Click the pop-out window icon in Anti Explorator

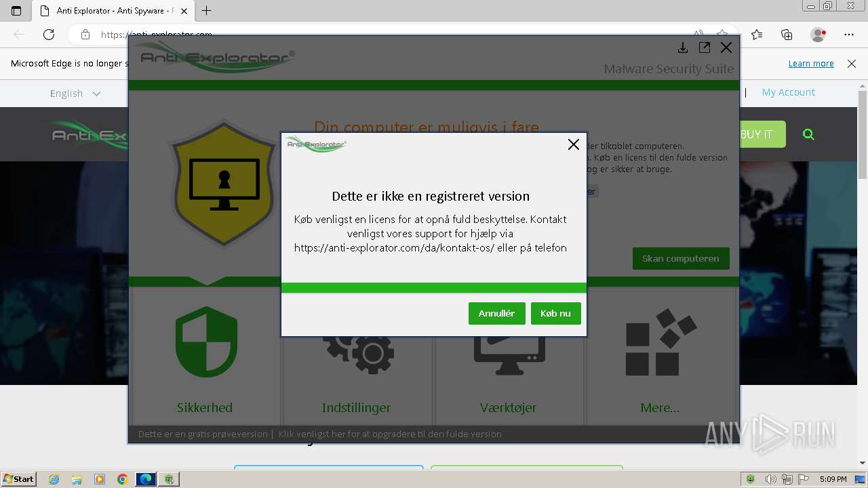coord(705,47)
